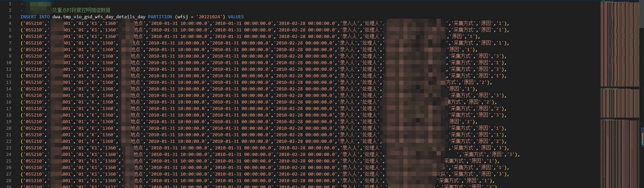Click the final '3' value on line 15
Viewport: 644px width, 188px height.
(x=497, y=95)
